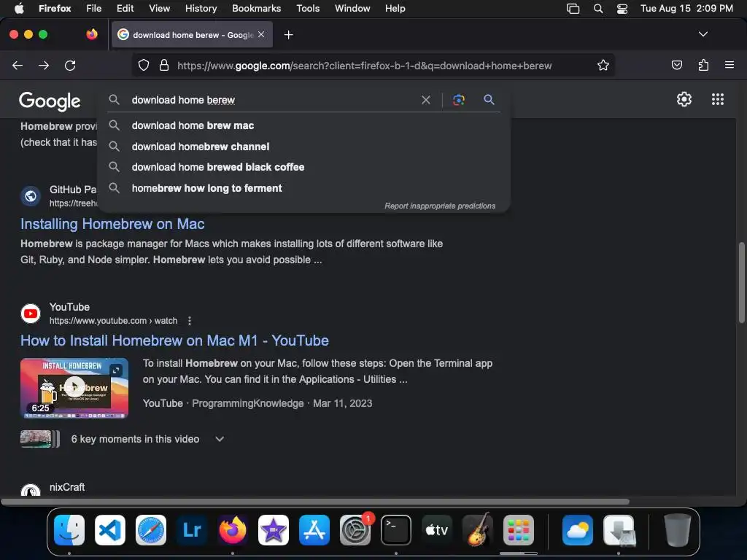747x560 pixels.
Task: Search by image with Google Lens
Action: [x=459, y=100]
